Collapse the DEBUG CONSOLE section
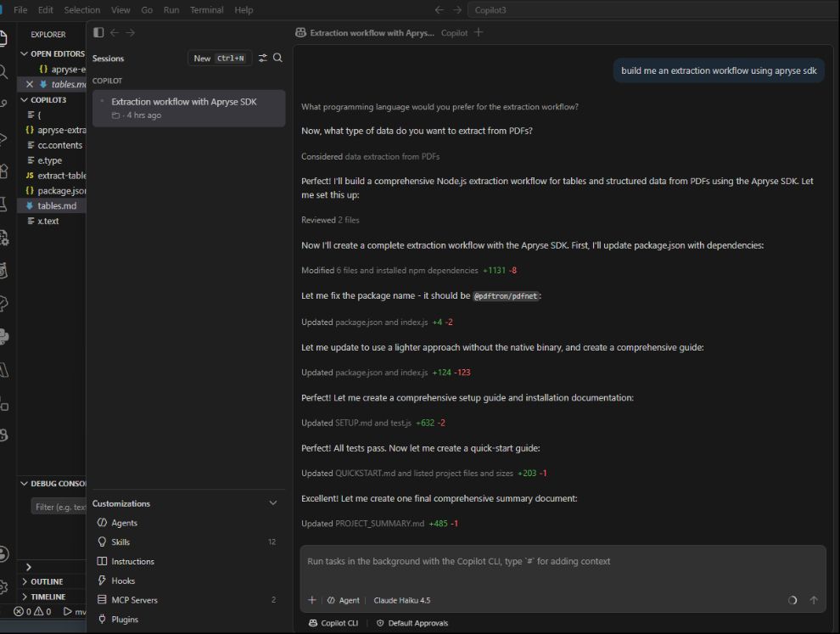Viewport: 840px width, 634px height. 52,484
